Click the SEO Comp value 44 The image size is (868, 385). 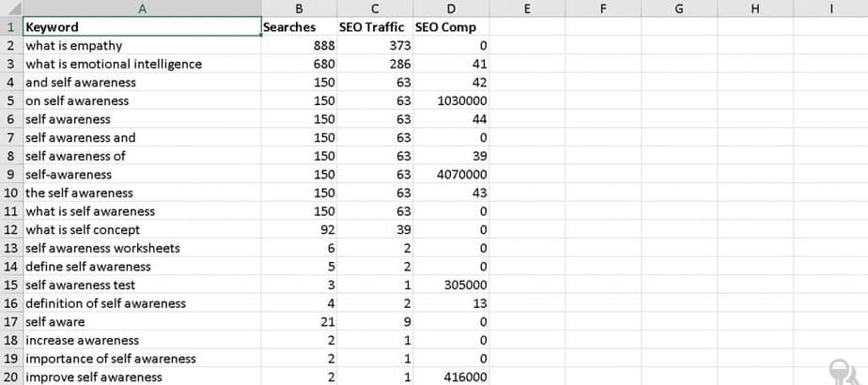tap(451, 119)
